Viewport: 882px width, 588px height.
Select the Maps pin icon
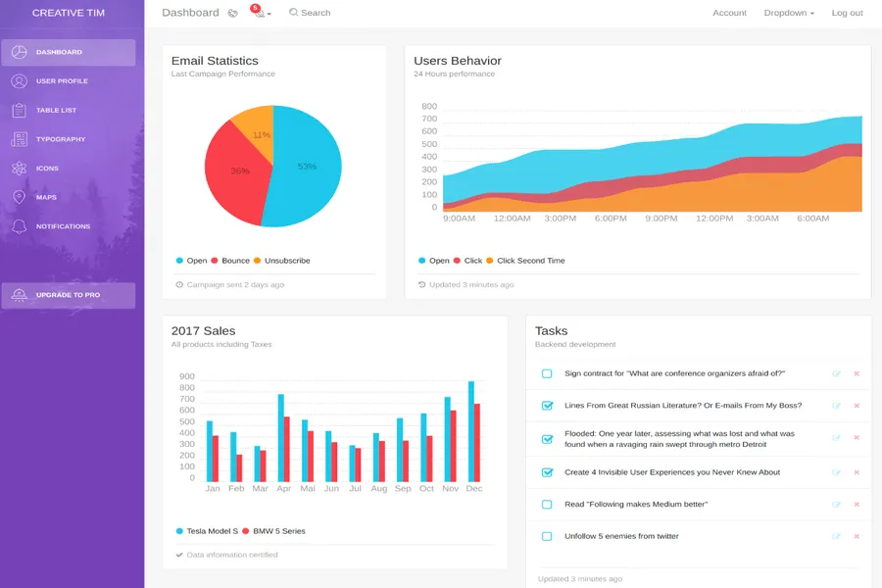click(x=20, y=198)
